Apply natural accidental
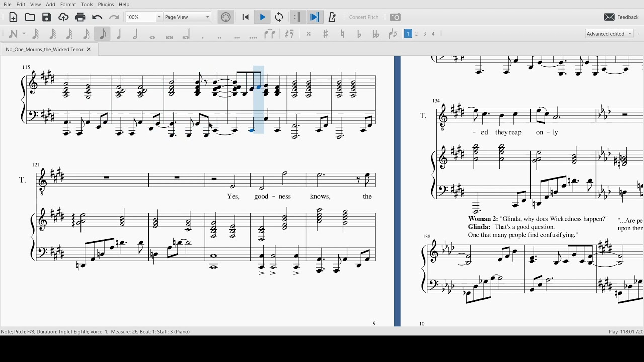The image size is (644, 362). [x=343, y=34]
